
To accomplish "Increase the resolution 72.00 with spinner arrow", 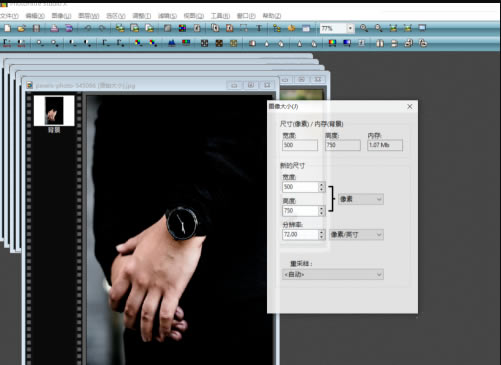I will tap(322, 232).
